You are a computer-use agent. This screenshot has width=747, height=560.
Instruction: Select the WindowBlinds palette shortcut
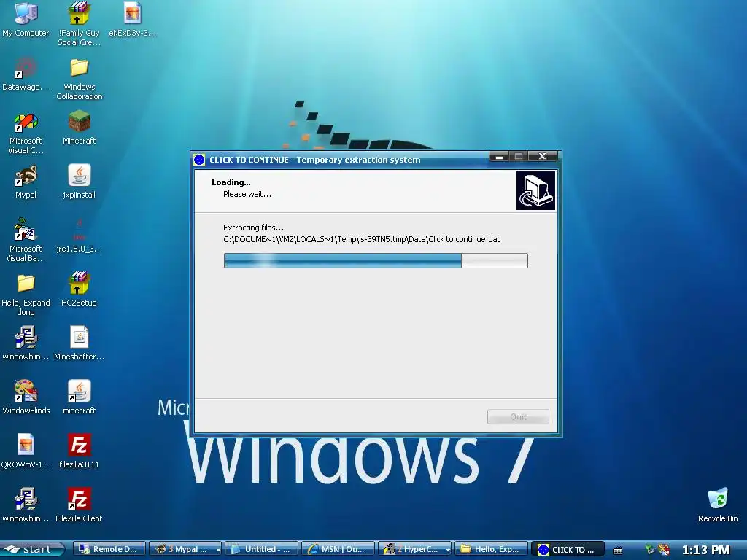coord(26,391)
